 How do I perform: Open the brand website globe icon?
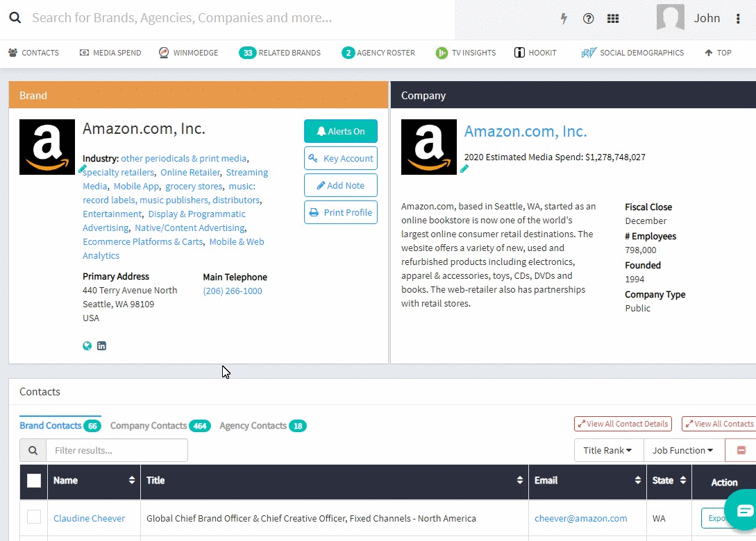point(87,345)
